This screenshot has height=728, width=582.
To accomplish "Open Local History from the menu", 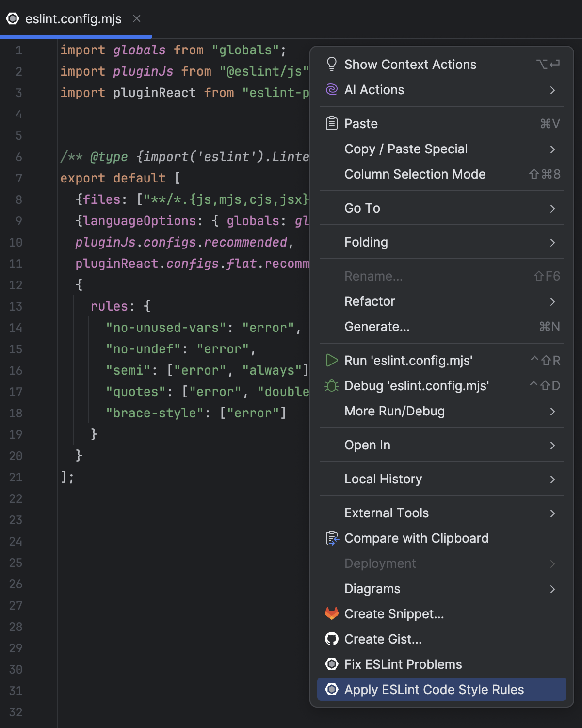I will pyautogui.click(x=383, y=479).
